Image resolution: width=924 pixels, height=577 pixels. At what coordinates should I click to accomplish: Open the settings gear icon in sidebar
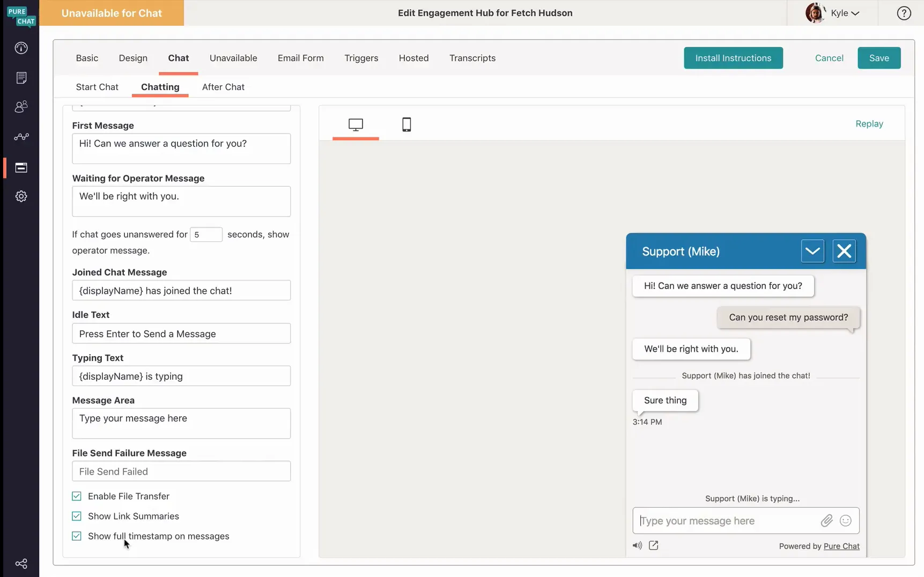tap(21, 196)
